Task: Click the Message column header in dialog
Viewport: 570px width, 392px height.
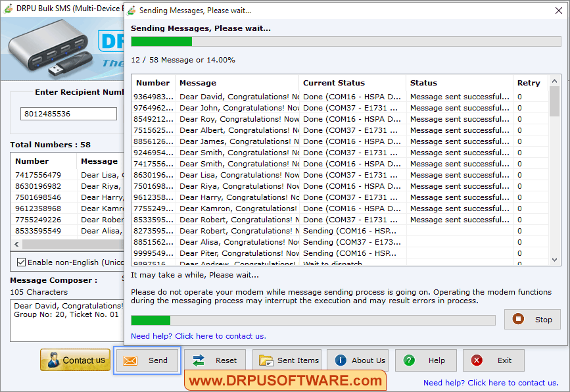Action: pyautogui.click(x=237, y=83)
